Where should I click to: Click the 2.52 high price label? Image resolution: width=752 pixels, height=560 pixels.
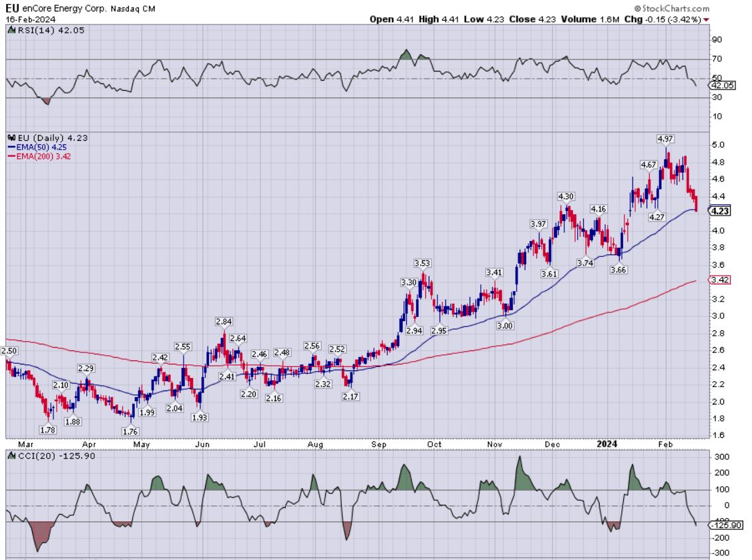337,349
